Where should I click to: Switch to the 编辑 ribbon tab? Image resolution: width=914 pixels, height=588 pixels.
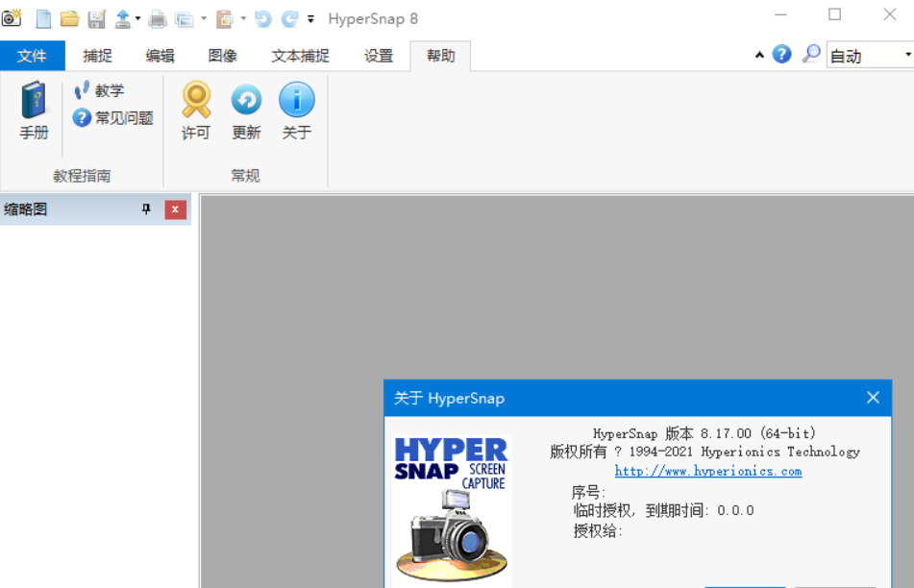point(160,56)
